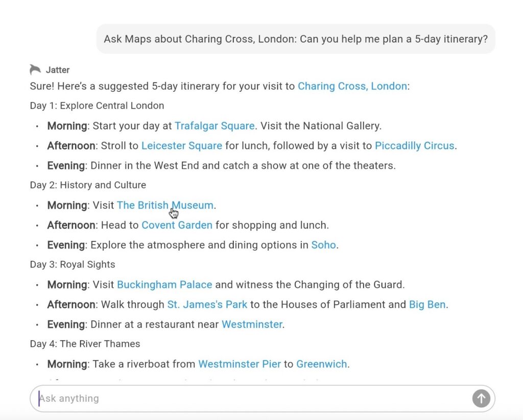Open the Westminster Pier link

click(x=240, y=364)
